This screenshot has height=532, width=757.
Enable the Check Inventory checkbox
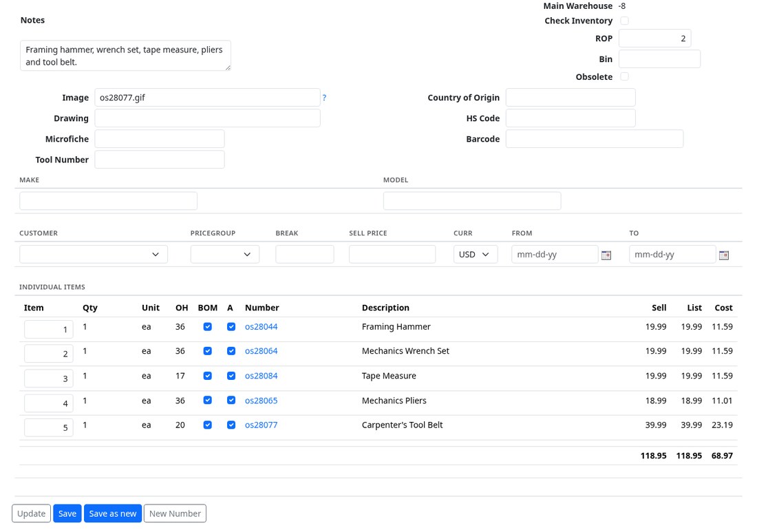pos(624,21)
